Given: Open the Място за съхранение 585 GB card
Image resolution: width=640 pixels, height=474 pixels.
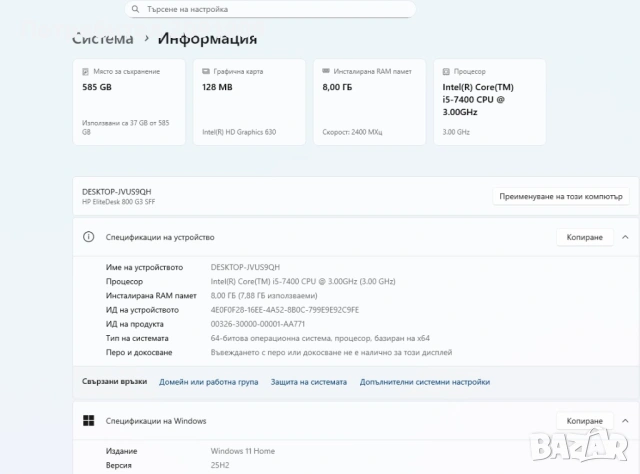Looking at the screenshot, I should click(129, 102).
